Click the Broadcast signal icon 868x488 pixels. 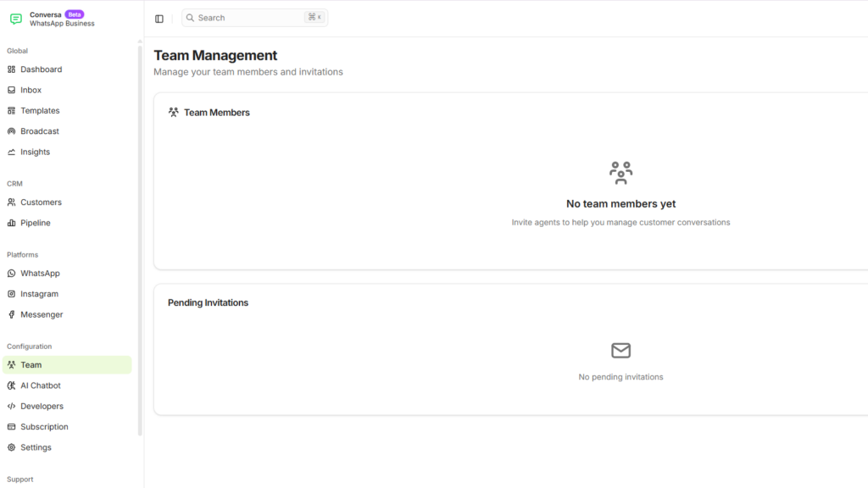[x=12, y=131]
